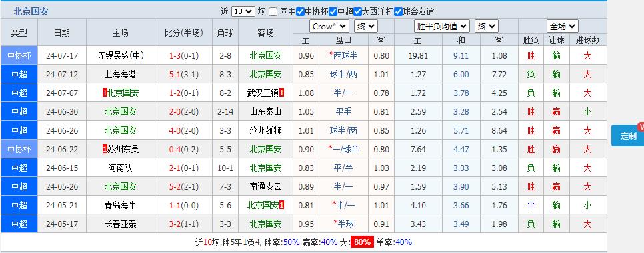Click the 比分(半场) column header
Viewport: 644px width, 253px height.
tap(183, 33)
